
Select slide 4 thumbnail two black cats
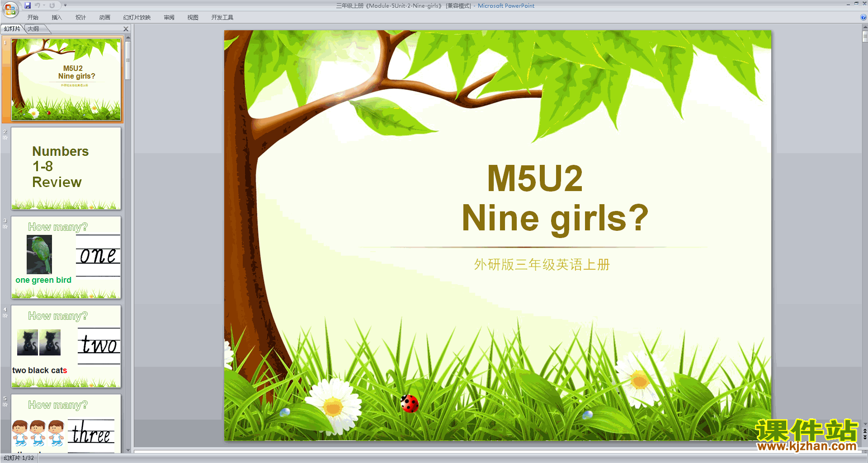click(x=66, y=346)
